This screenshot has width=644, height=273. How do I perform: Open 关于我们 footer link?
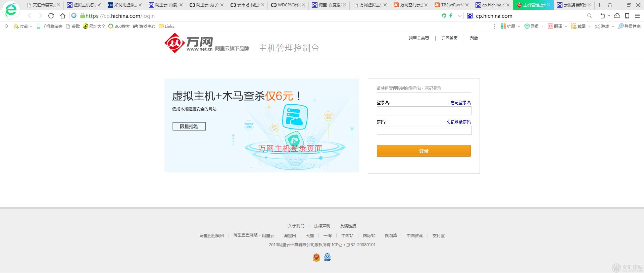(296, 226)
